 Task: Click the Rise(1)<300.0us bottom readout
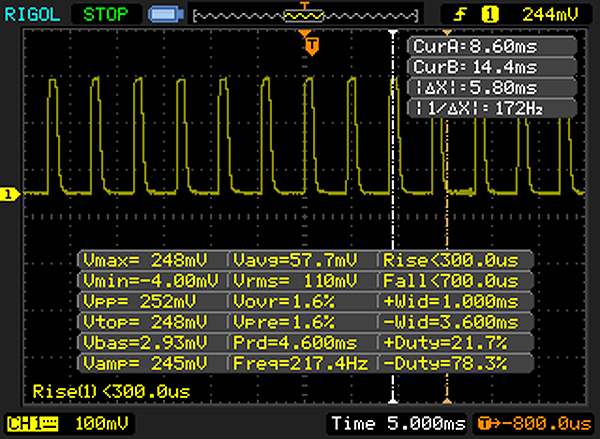click(x=111, y=392)
